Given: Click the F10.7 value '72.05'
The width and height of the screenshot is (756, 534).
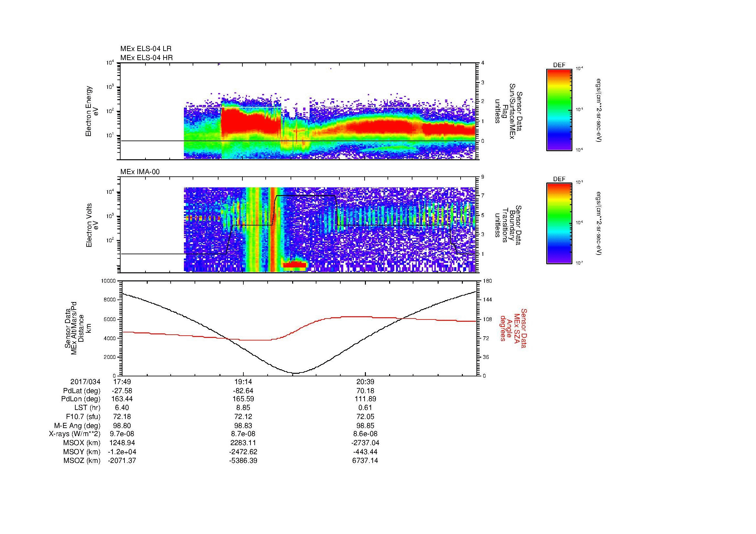Looking at the screenshot, I should click(x=365, y=417).
